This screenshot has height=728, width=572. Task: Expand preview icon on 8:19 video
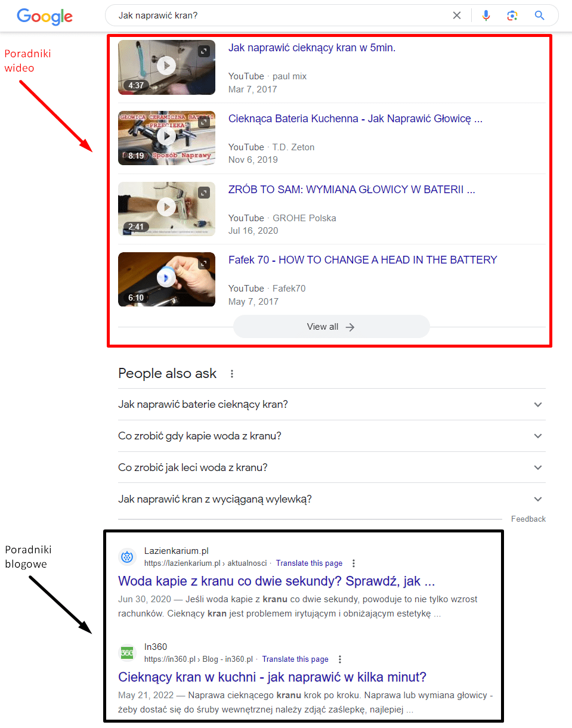(204, 122)
